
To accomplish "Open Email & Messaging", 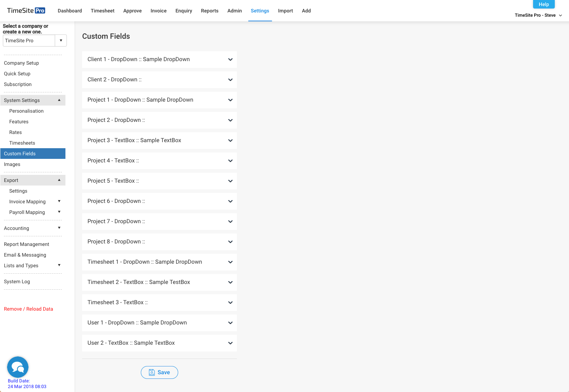I will point(25,255).
